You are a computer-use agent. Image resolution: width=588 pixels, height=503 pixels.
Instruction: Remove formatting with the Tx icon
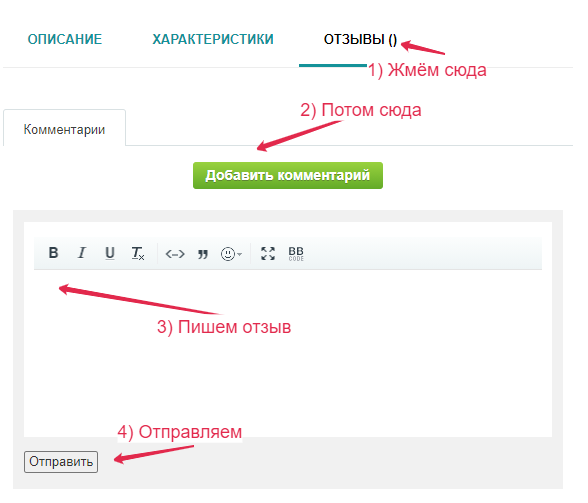pos(138,253)
